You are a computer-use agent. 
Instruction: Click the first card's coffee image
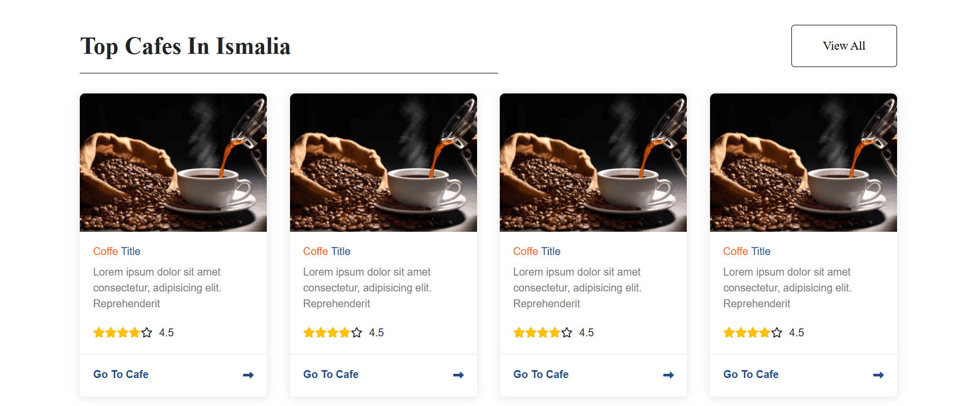[173, 163]
